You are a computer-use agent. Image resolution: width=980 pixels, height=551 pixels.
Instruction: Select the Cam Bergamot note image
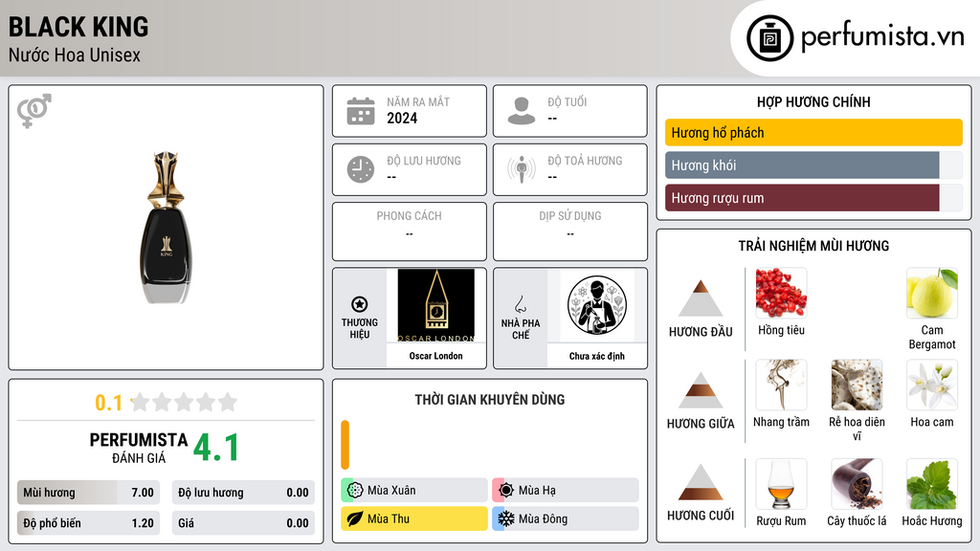pos(932,293)
